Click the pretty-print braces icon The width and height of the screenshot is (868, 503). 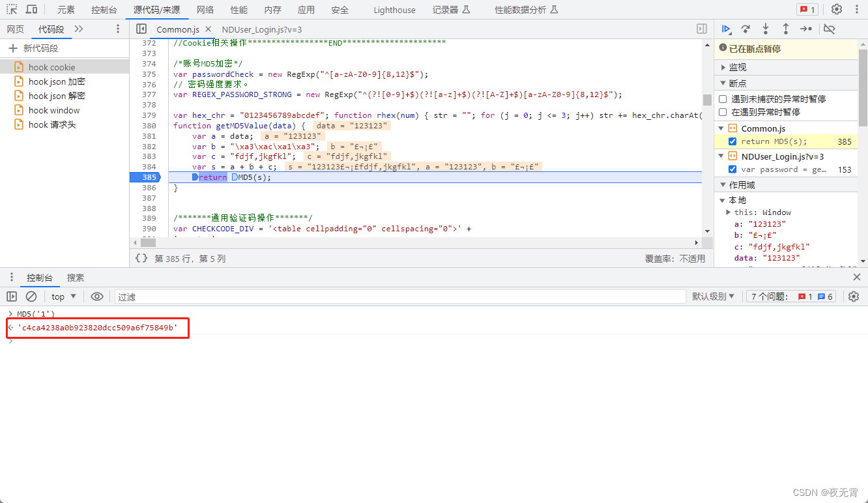[141, 258]
